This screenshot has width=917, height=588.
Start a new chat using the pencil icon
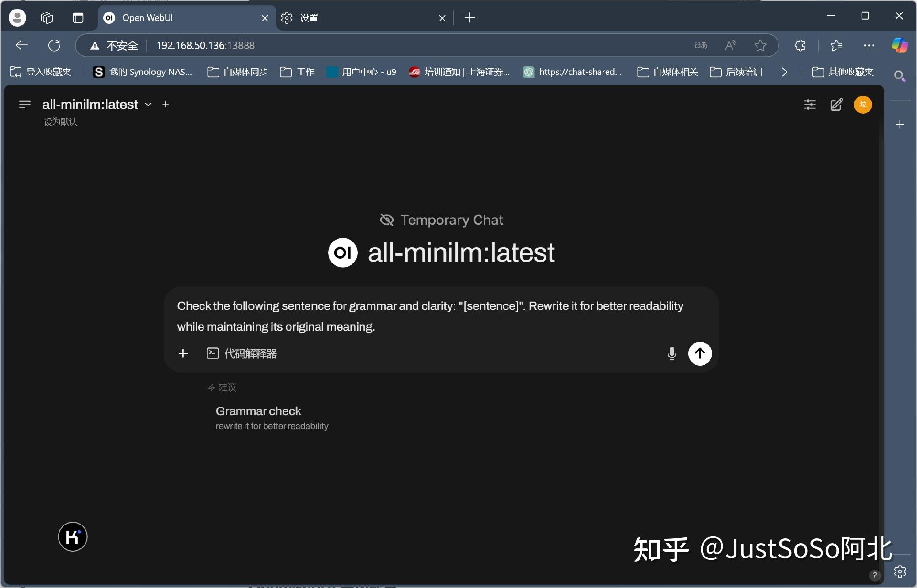pos(836,105)
